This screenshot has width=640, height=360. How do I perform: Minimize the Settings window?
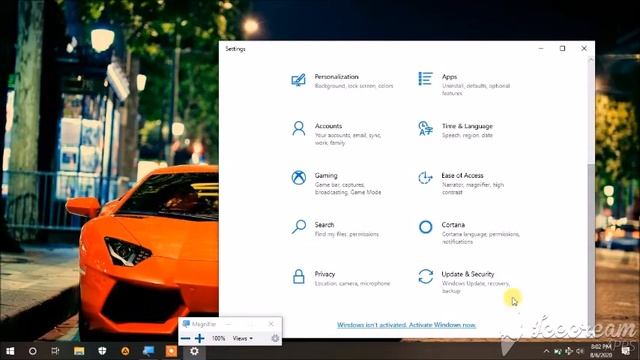click(x=541, y=48)
